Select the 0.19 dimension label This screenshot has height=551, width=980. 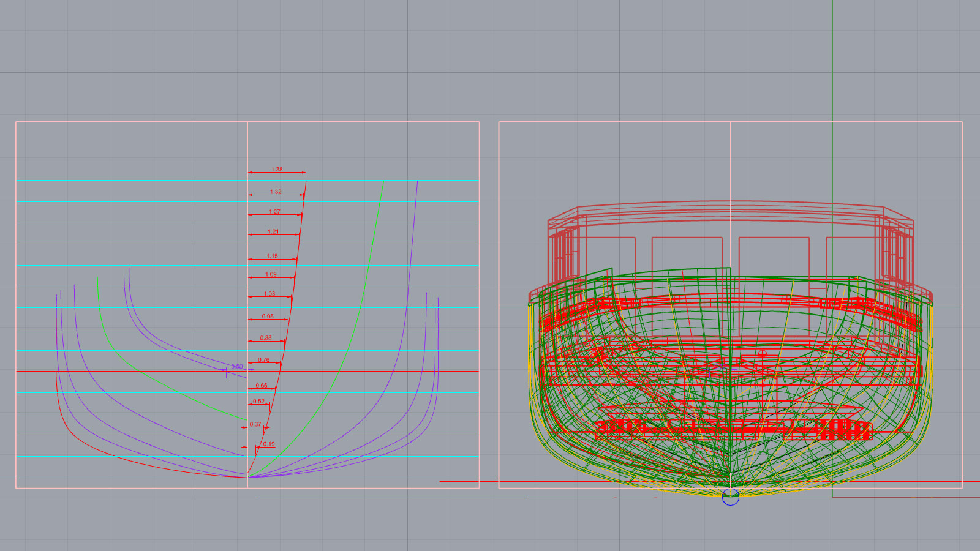click(269, 444)
